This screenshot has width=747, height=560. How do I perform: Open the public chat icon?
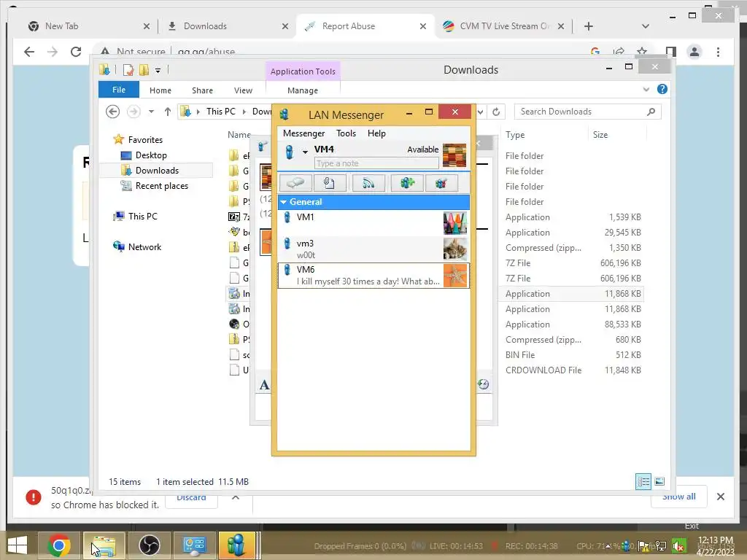click(441, 183)
